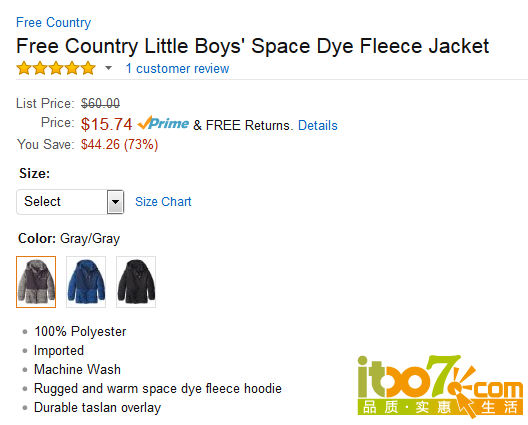Open the Free Country brand link

(x=54, y=23)
